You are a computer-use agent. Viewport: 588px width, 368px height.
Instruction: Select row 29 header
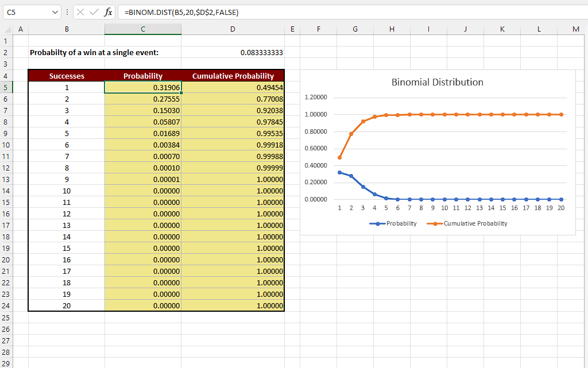[6, 363]
